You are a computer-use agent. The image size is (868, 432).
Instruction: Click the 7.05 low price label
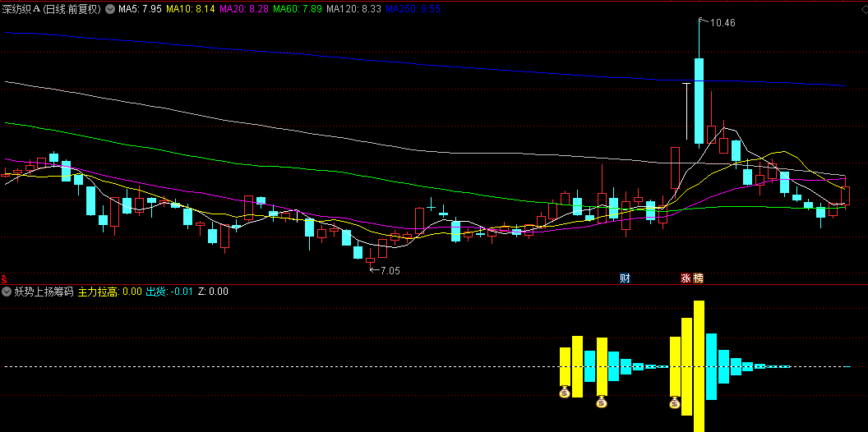point(390,270)
